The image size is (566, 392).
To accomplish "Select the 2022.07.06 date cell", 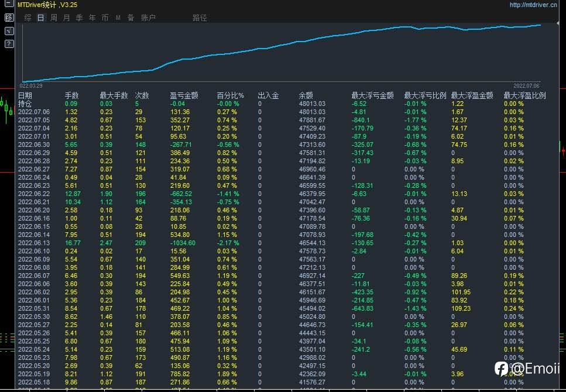I will pyautogui.click(x=34, y=112).
